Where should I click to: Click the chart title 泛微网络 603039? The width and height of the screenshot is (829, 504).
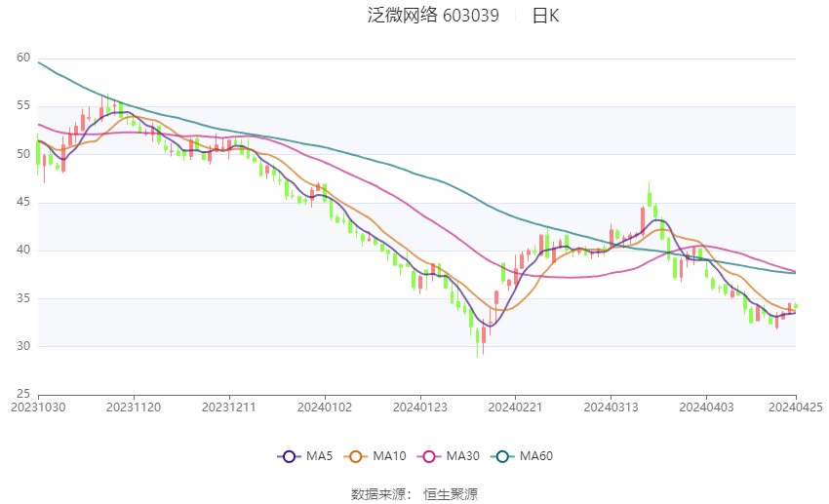tap(433, 16)
